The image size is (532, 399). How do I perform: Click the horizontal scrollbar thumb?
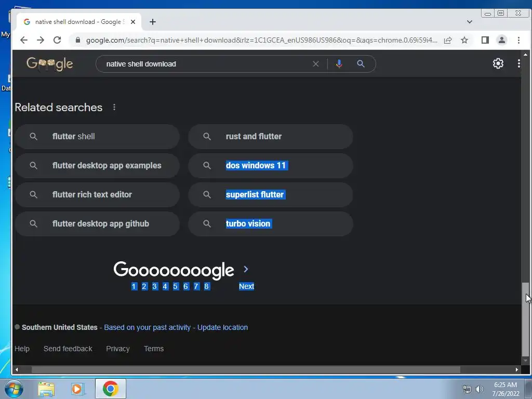tap(246, 369)
